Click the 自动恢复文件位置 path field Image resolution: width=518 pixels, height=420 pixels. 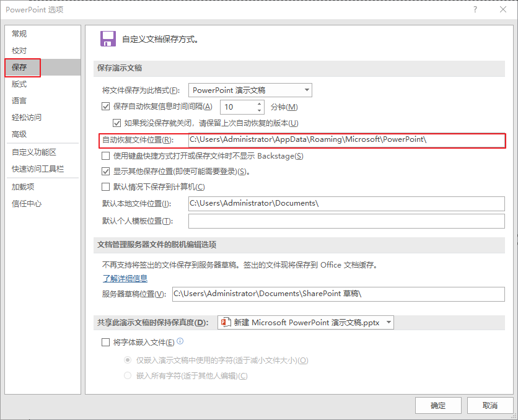346,139
